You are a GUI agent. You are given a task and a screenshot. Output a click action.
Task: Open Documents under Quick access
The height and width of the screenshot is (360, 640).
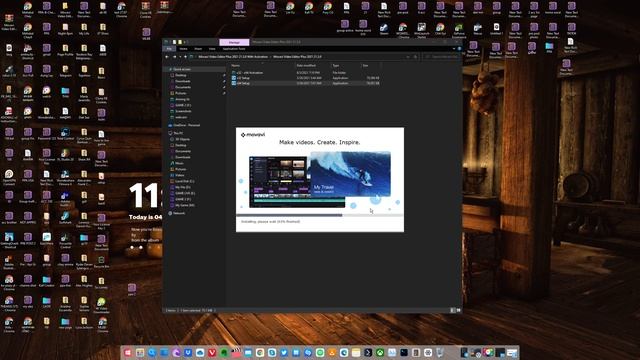182,87
